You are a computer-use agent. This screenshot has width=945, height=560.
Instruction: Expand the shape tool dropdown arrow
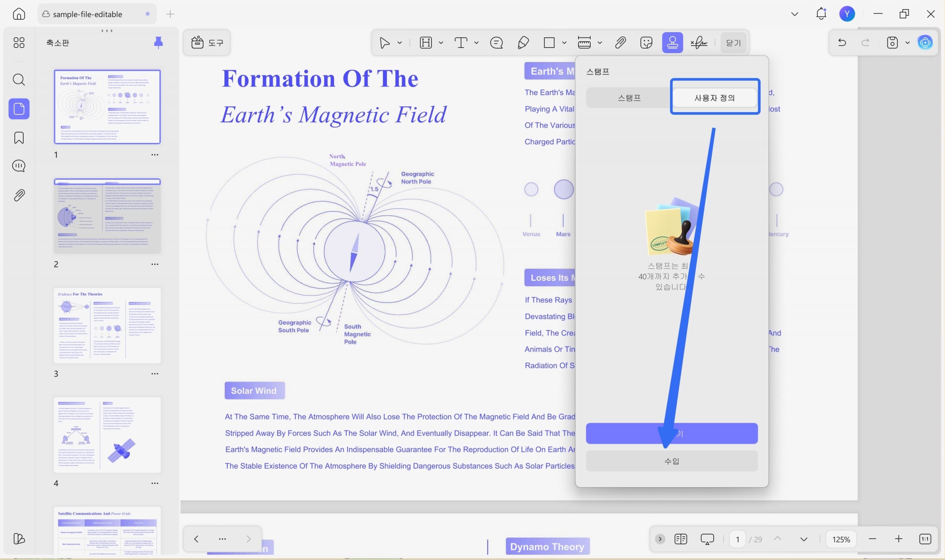click(x=564, y=43)
